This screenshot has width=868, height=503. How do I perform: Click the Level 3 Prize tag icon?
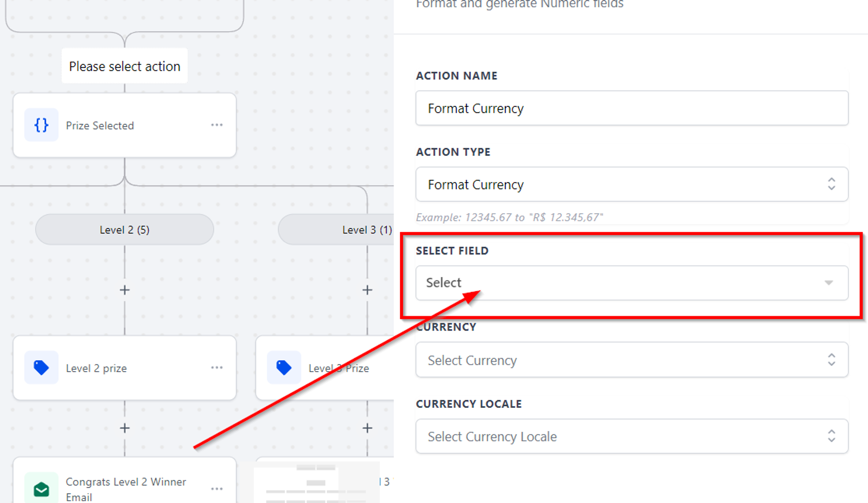click(x=284, y=368)
